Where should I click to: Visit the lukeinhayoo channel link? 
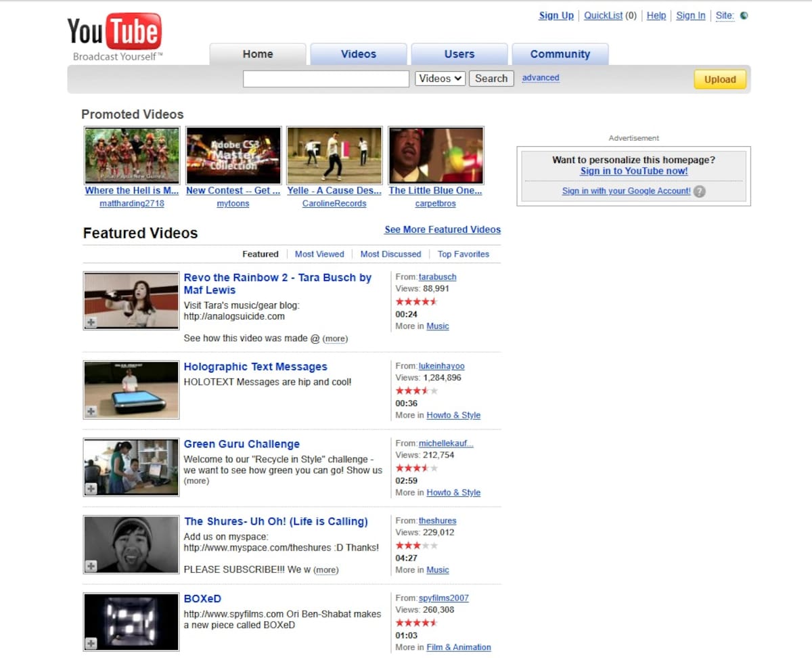coord(442,366)
